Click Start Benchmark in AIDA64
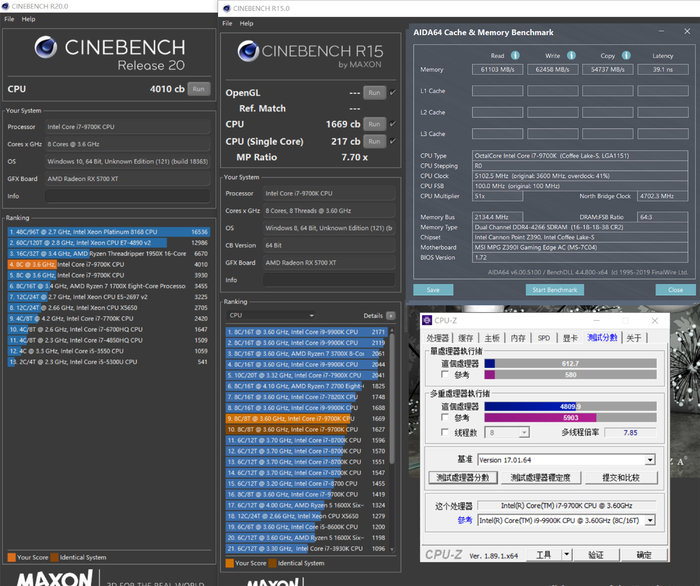 tap(553, 290)
